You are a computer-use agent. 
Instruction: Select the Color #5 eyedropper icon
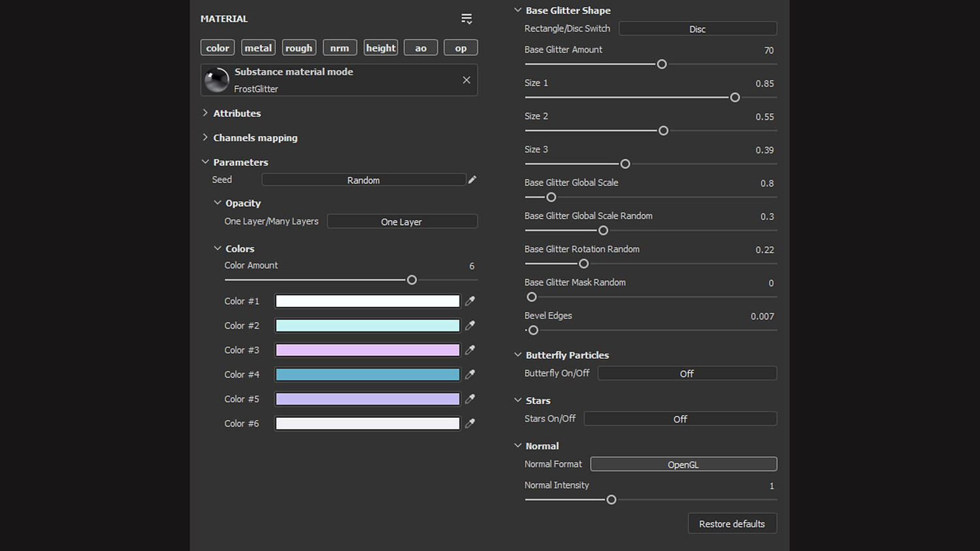(x=470, y=399)
